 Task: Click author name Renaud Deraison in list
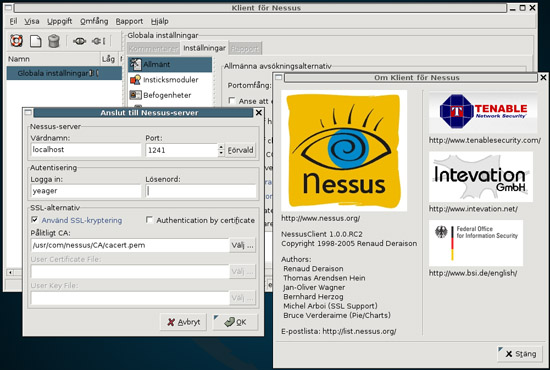pyautogui.click(x=313, y=269)
